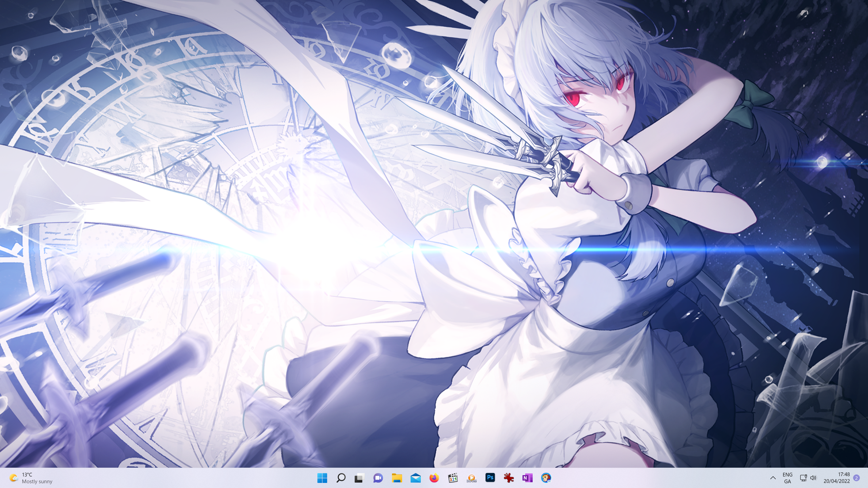Open Task View from taskbar
This screenshot has width=868, height=488.
click(359, 478)
